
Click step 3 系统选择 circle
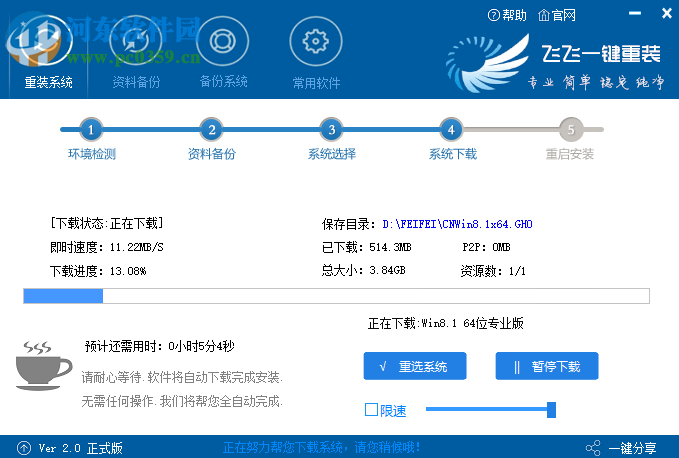click(332, 129)
